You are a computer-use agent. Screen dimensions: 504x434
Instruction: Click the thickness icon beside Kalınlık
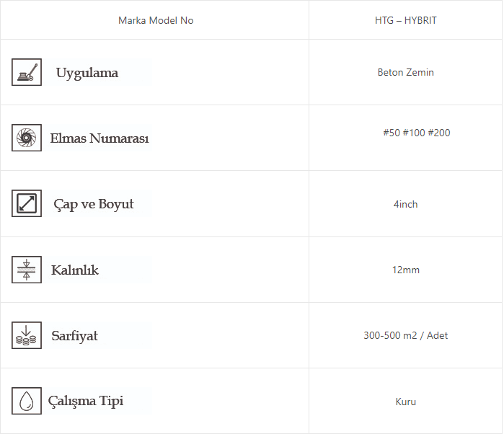point(27,270)
